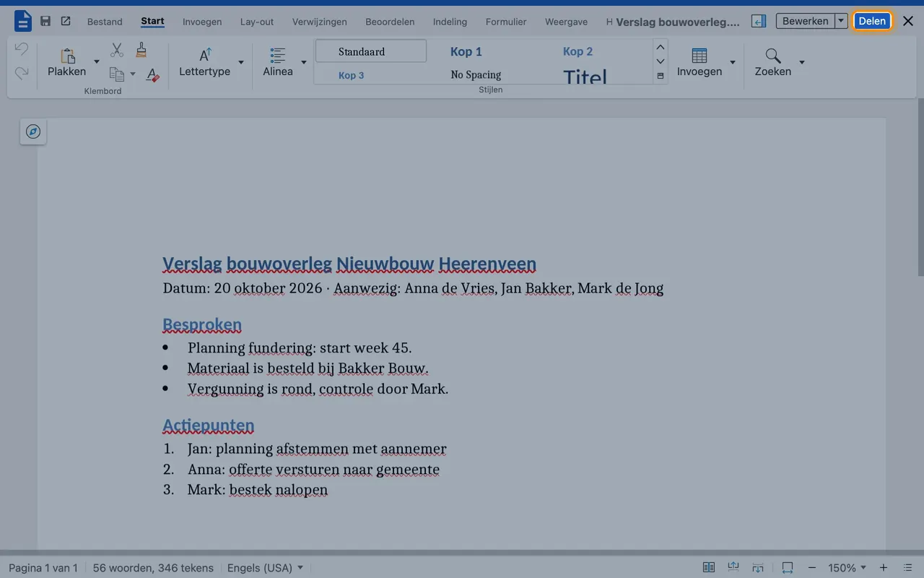This screenshot has width=924, height=578.
Task: Expand the Plakken dropdown arrow
Action: point(97,63)
